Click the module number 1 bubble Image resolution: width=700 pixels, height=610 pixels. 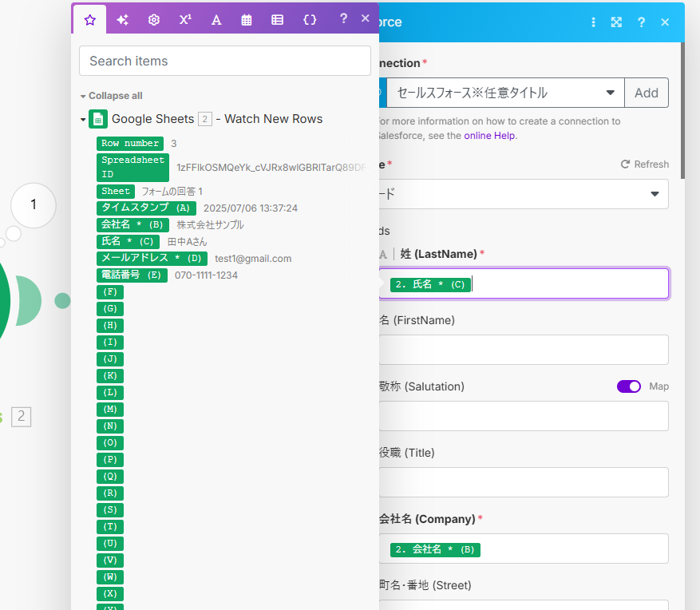coord(34,205)
